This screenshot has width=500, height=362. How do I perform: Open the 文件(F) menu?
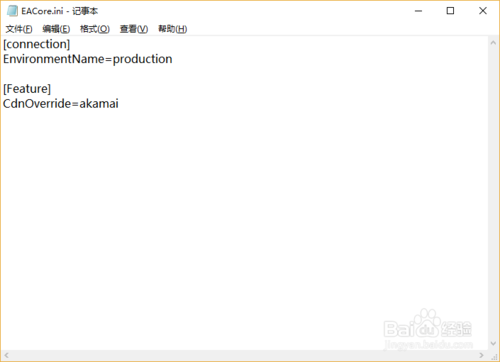[x=19, y=29]
